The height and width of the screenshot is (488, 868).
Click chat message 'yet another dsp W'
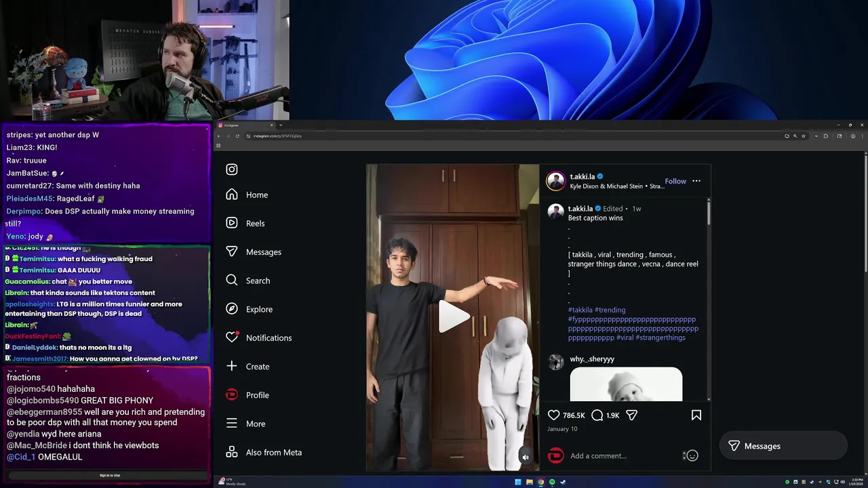pos(67,135)
